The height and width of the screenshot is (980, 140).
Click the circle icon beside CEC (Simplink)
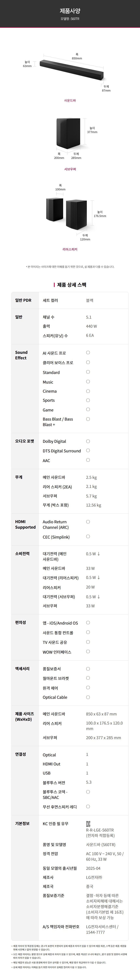[88, 536]
